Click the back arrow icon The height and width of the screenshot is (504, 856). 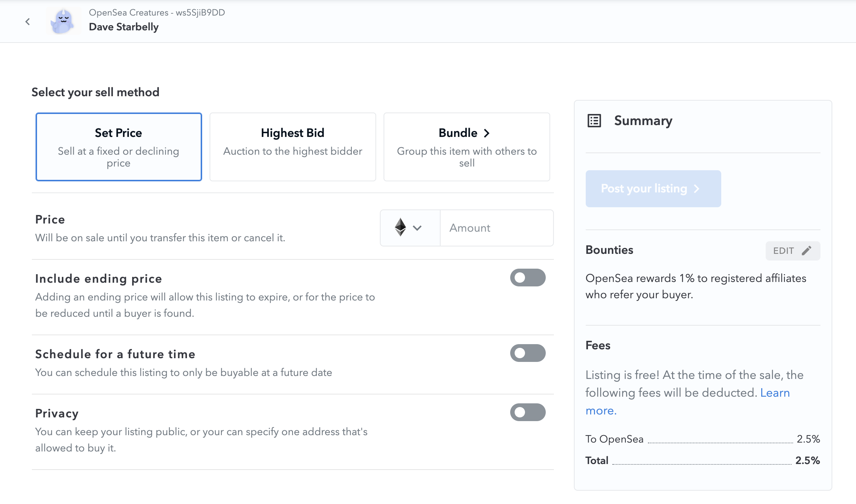point(27,22)
